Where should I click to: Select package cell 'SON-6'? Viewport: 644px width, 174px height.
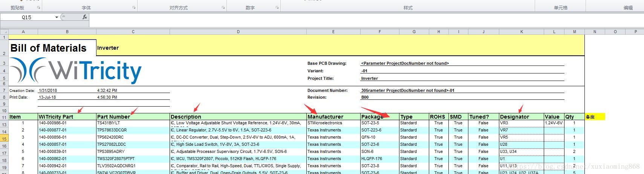coord(380,151)
